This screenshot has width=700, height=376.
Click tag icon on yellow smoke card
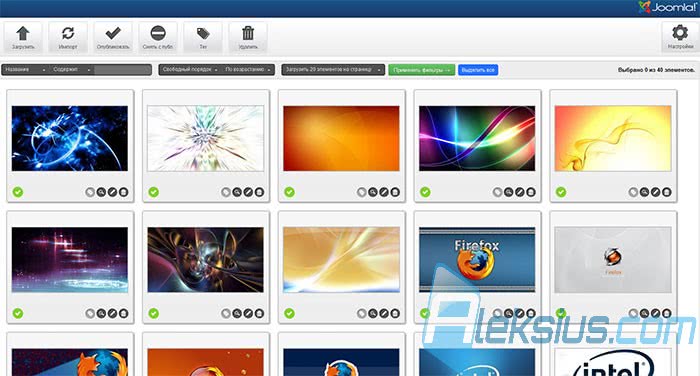click(x=633, y=192)
